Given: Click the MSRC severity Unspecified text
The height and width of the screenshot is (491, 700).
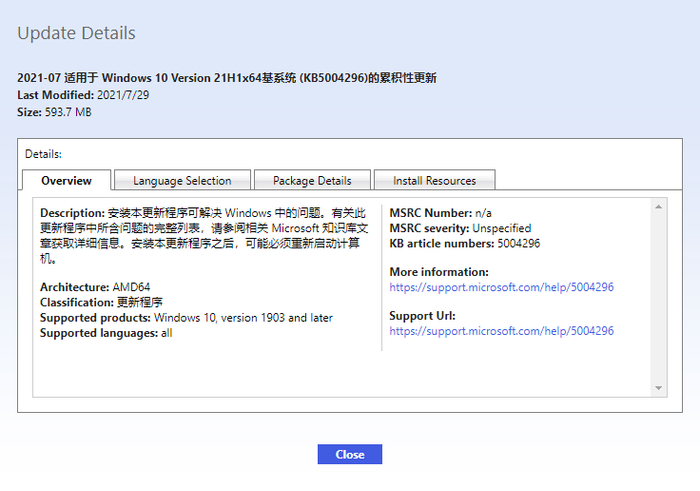Looking at the screenshot, I should pos(460,228).
